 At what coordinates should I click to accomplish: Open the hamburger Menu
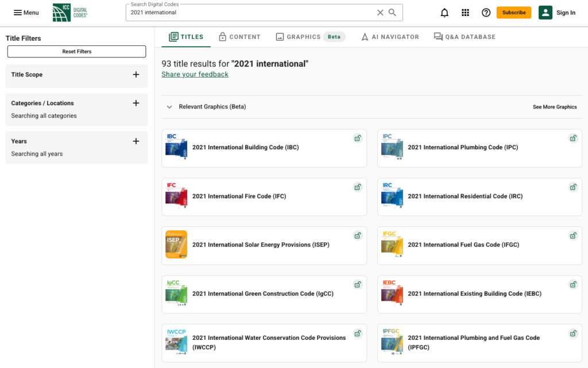[26, 13]
